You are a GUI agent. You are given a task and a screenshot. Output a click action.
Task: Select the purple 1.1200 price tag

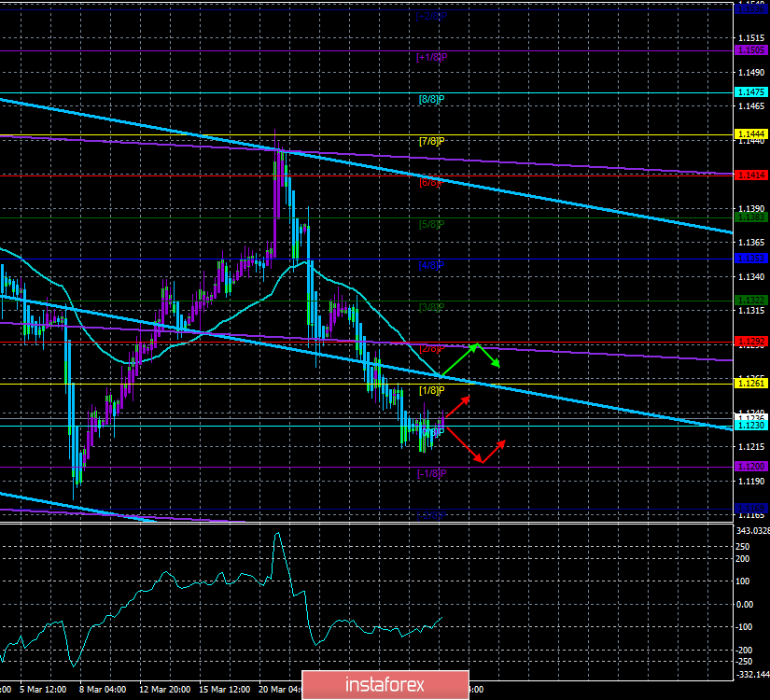tap(751, 466)
